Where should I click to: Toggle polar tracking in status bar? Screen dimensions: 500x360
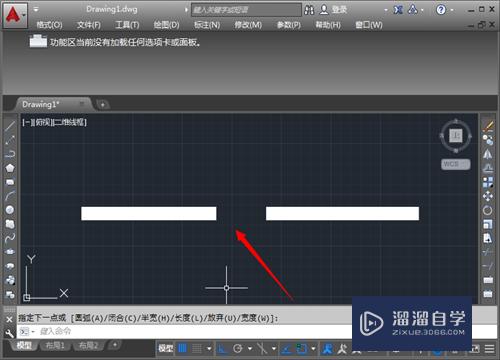pyautogui.click(x=238, y=349)
